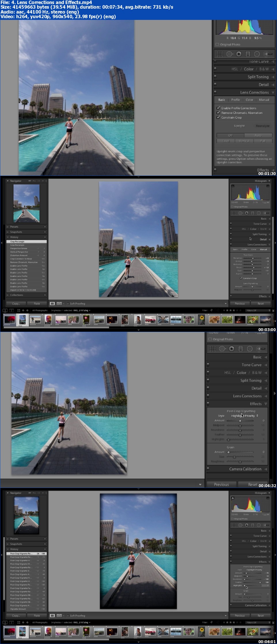This screenshot has height=644, width=277.
Task: Click the Distortion slider handle in the 00:03:00 frame
Action: 253,258
